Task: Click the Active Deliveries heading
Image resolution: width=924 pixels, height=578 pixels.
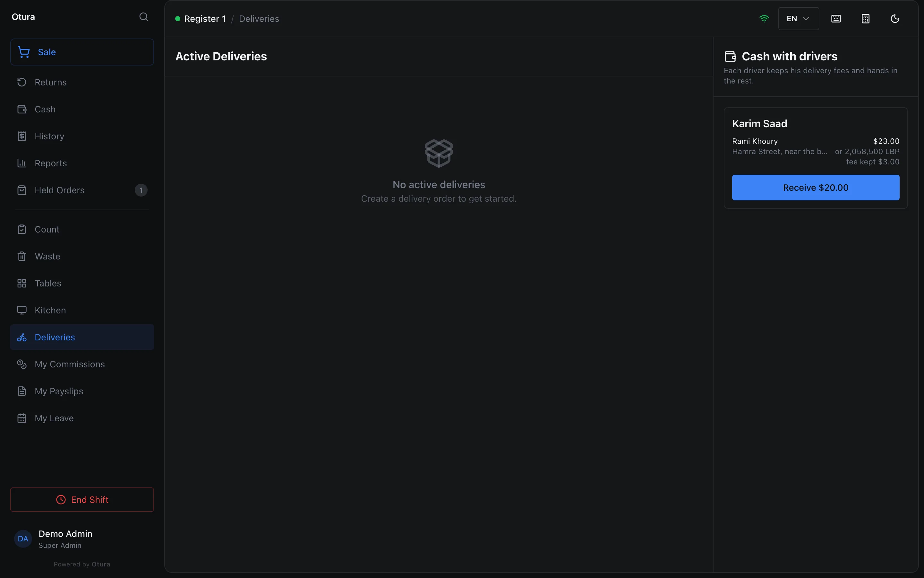Action: (221, 57)
